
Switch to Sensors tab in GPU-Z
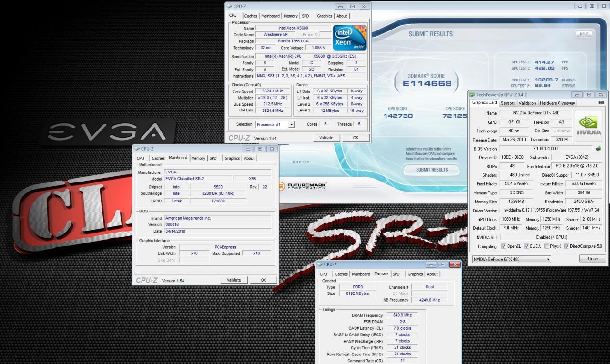coord(508,103)
